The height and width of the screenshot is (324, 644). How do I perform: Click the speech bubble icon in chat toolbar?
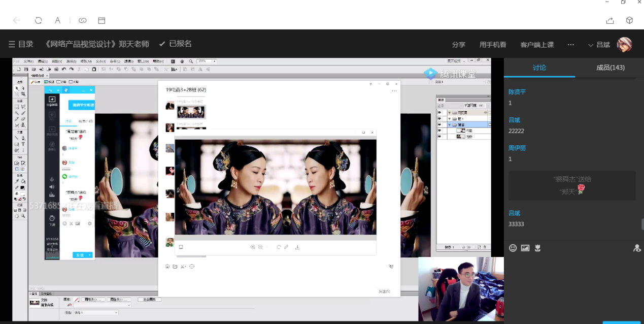click(x=192, y=266)
